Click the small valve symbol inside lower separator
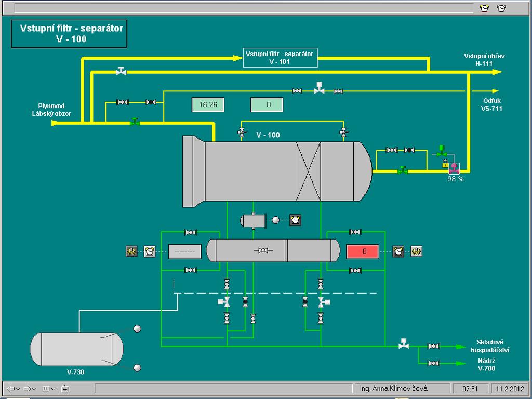Viewport: 532px width, 399px height. click(x=263, y=250)
